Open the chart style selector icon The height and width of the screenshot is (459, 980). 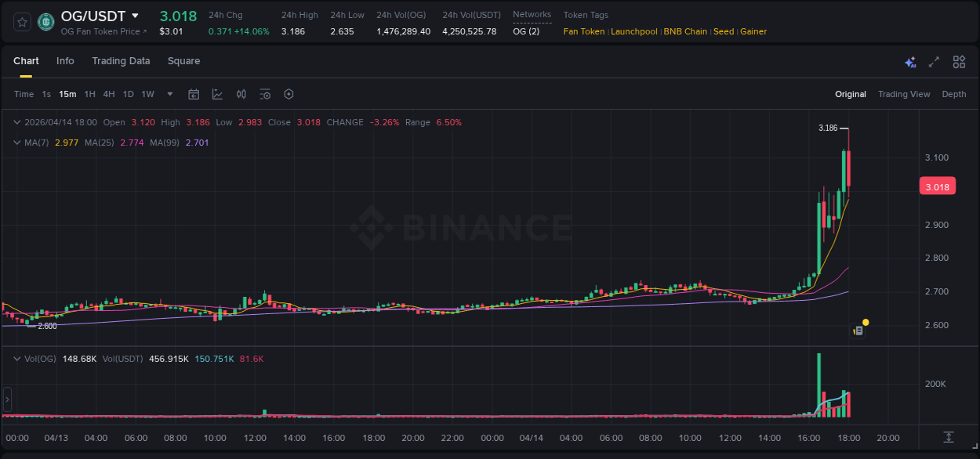point(216,94)
